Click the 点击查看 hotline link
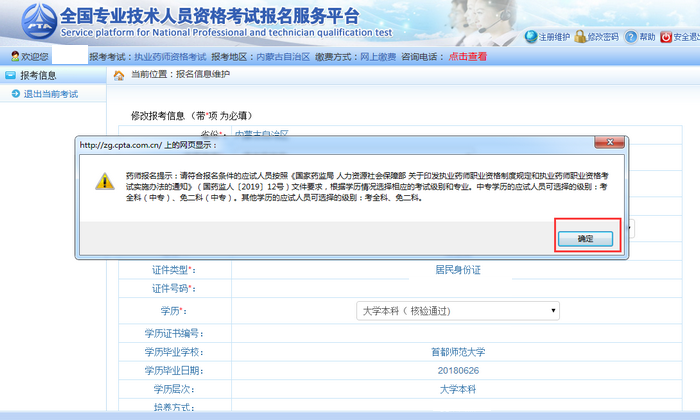Screen dimensions: 700x420 pyautogui.click(x=468, y=57)
